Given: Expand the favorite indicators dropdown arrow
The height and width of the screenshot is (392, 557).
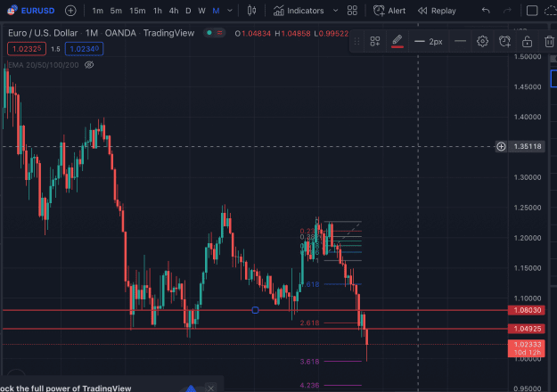Looking at the screenshot, I should point(335,11).
